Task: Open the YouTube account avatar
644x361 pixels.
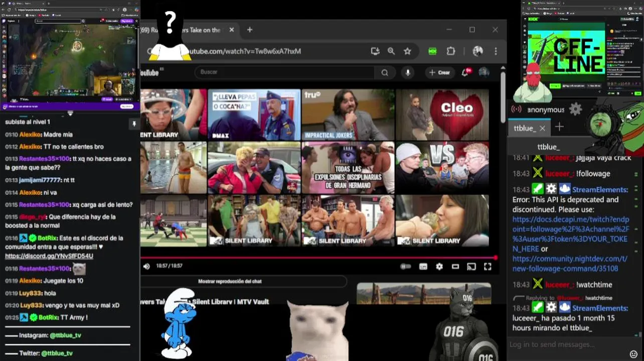Action: 484,73
